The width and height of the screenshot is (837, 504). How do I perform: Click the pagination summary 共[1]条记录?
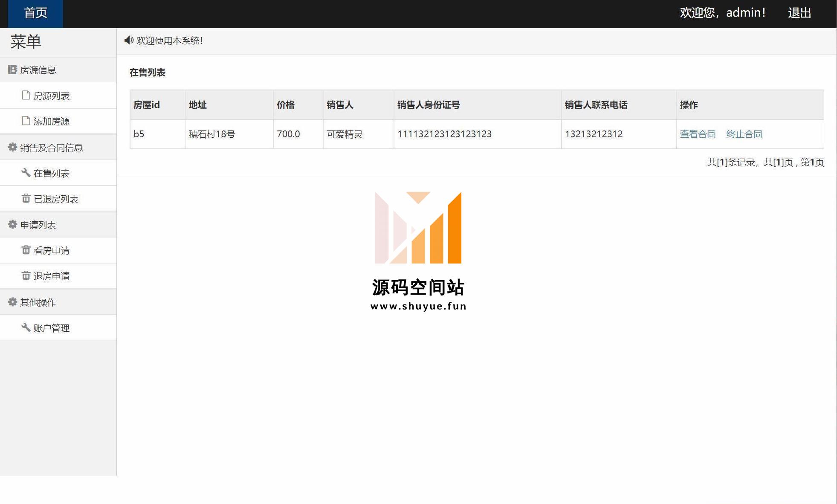[731, 162]
